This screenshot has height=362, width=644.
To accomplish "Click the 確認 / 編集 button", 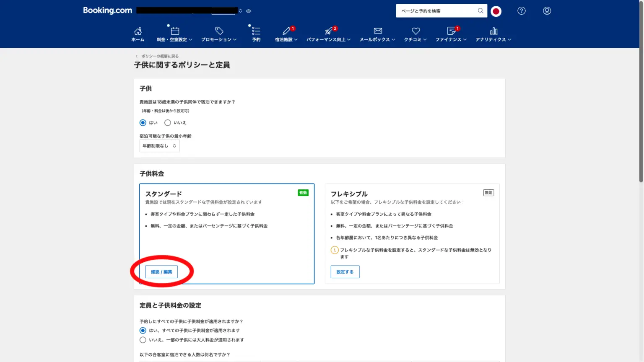I will (161, 272).
